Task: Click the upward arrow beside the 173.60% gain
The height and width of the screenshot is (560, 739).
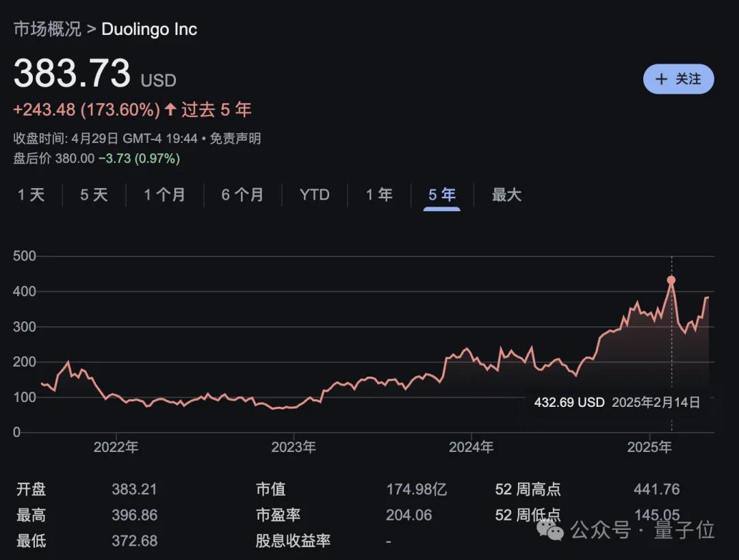Action: pyautogui.click(x=170, y=109)
